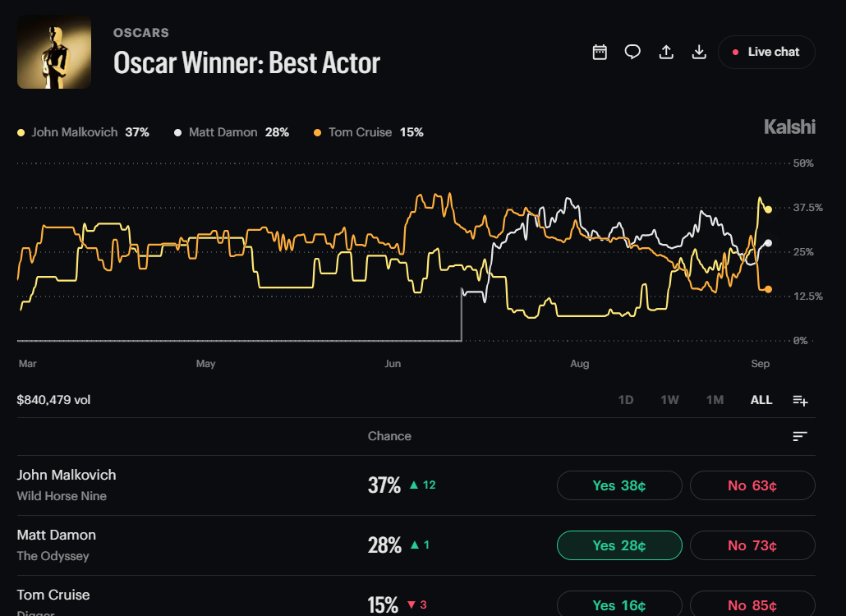Open Live chat

766,53
